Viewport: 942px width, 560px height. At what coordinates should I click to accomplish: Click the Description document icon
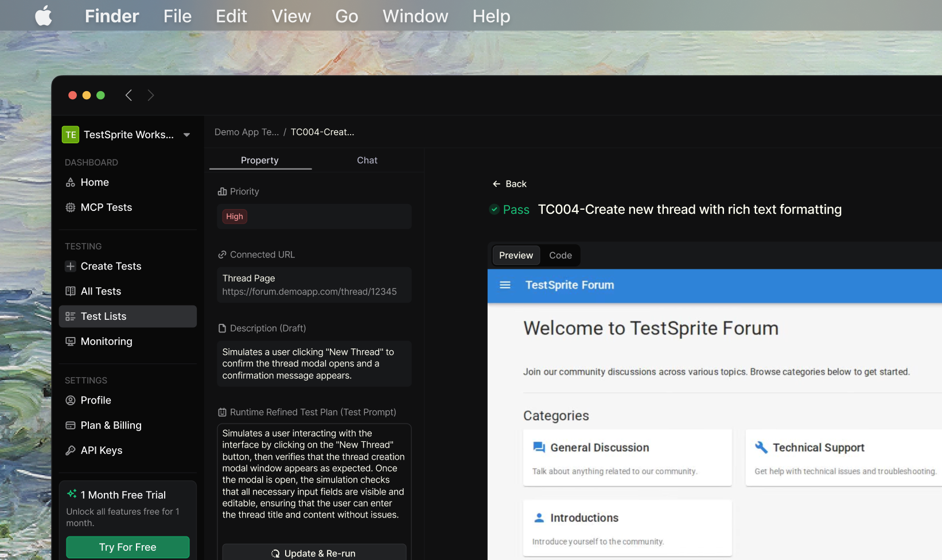(222, 328)
